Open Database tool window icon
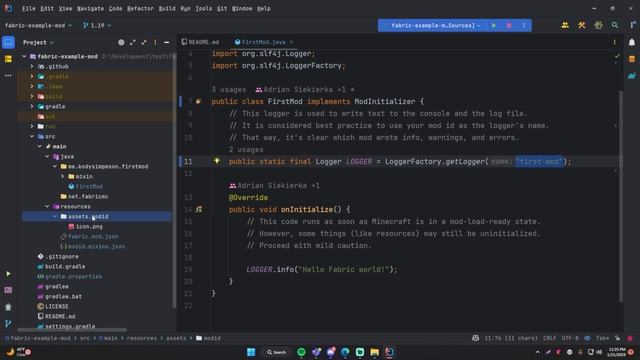Viewport: 640px width, 360px height. click(x=632, y=59)
